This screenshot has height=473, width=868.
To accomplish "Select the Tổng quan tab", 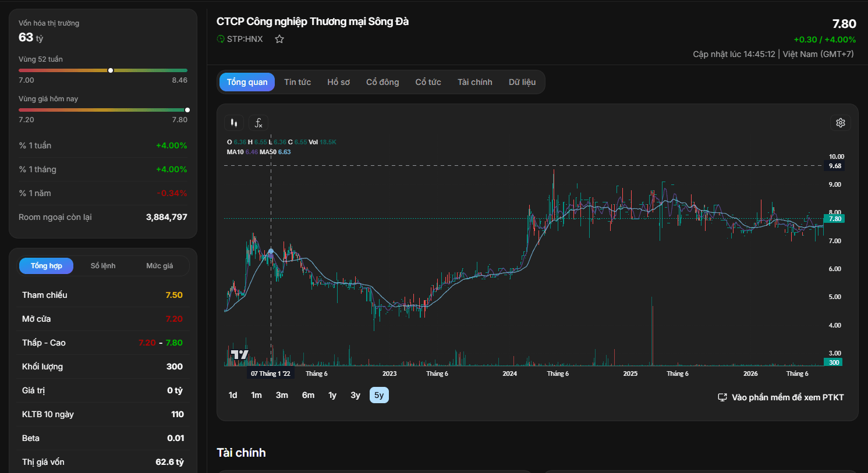I will click(x=247, y=82).
